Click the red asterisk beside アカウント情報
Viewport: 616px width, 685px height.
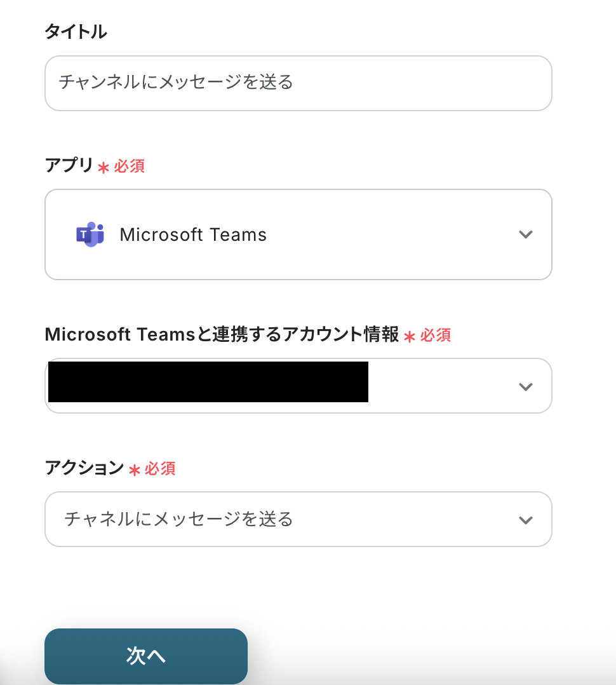[410, 337]
